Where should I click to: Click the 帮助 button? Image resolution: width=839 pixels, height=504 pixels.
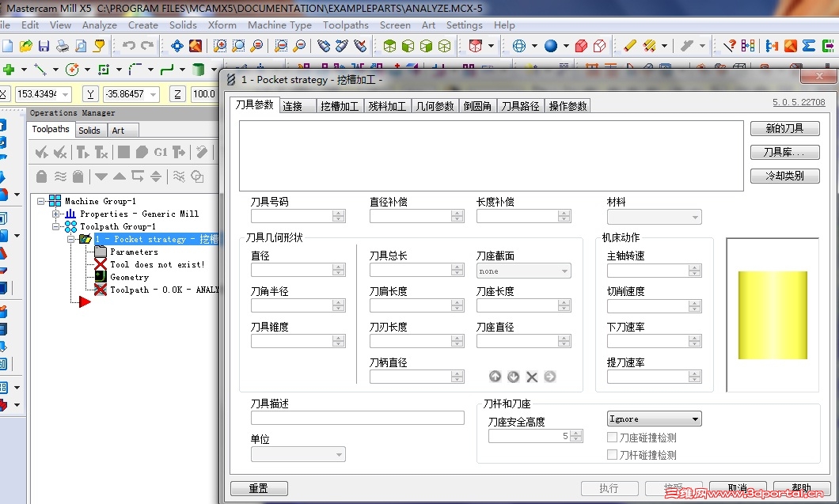pos(801,488)
